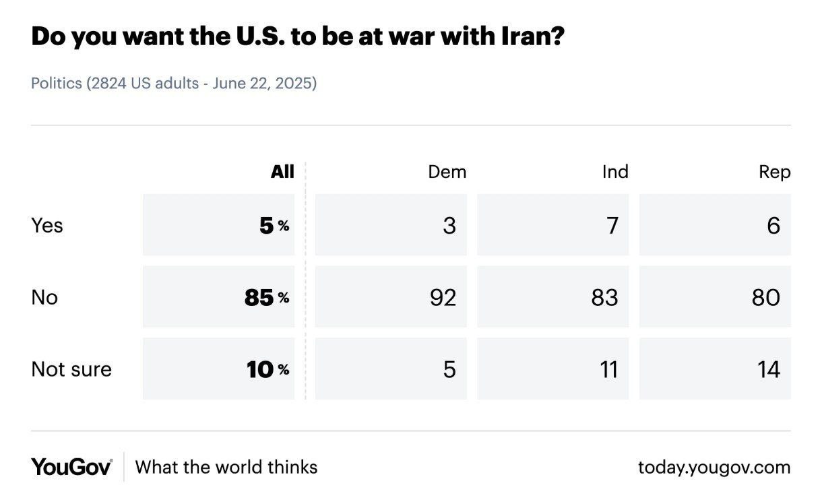Click the YouGov logo
822x504 pixels.
point(71,467)
